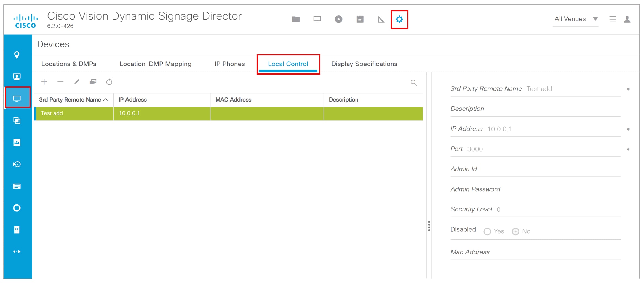Open the folder library icon in top bar
Screen dimensions: 644x283
click(296, 19)
